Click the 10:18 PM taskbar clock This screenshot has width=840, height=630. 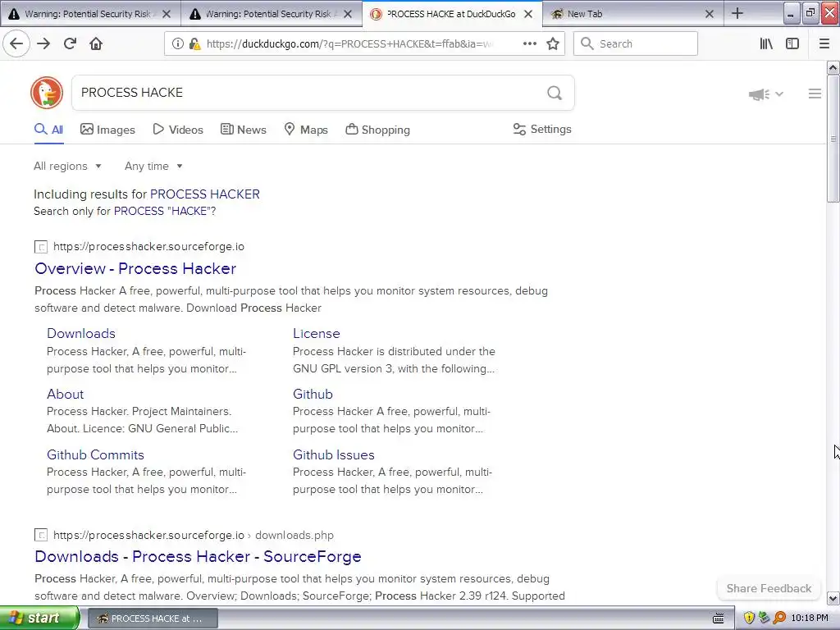point(810,619)
